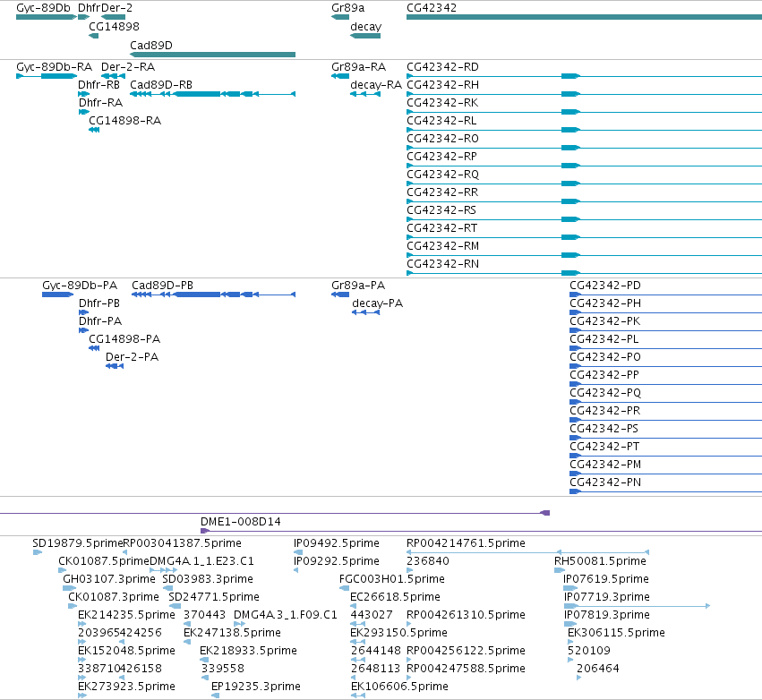Click the CG42342-RR transcript label
This screenshot has height=700, width=762.
click(442, 192)
